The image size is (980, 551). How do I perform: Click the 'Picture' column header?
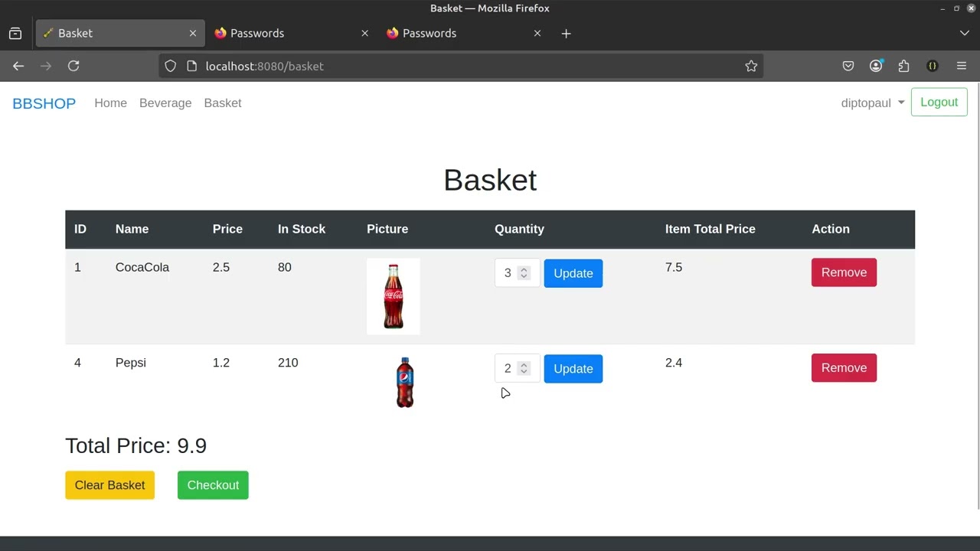[387, 230]
